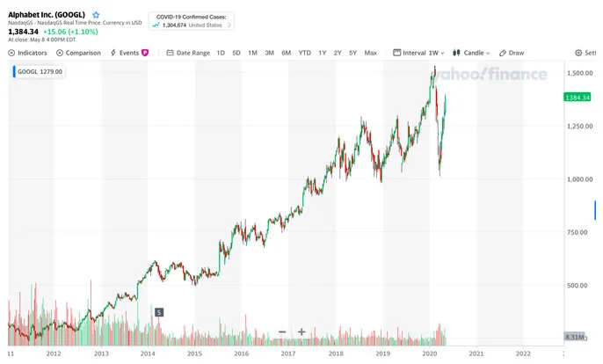
Task: Open chart Settings gear
Action: pyautogui.click(x=585, y=53)
